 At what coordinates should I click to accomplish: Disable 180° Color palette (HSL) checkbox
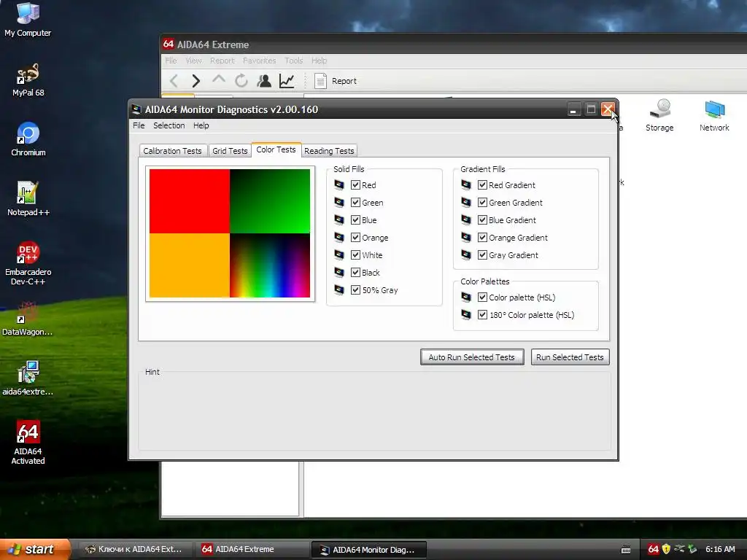click(x=483, y=315)
